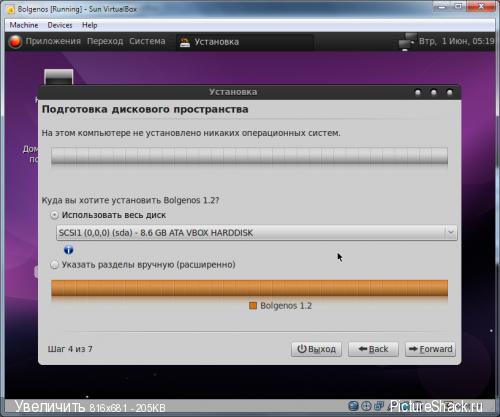Image resolution: width=500 pixels, height=417 pixels.
Task: Click the Шаг 4 из 7 step label
Action: [70, 349]
